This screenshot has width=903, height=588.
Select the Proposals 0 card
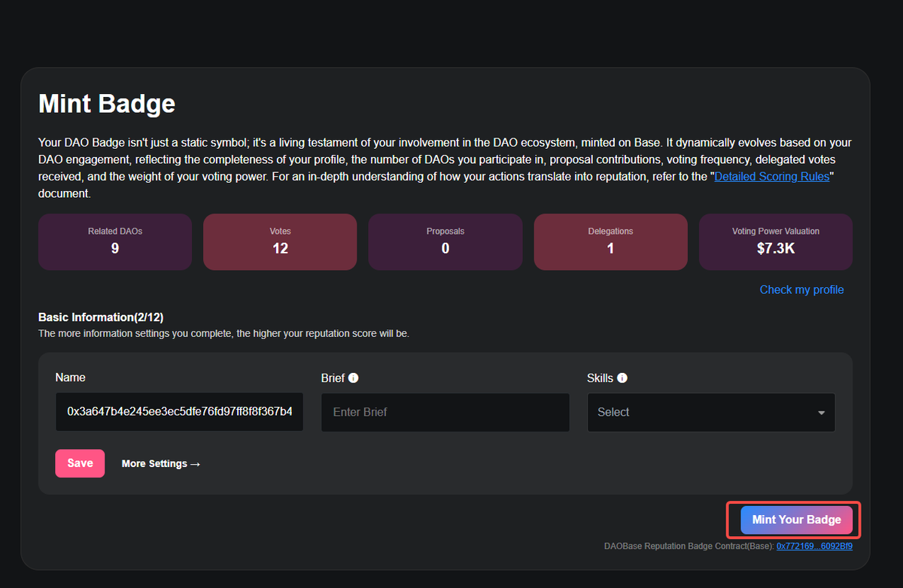click(445, 242)
